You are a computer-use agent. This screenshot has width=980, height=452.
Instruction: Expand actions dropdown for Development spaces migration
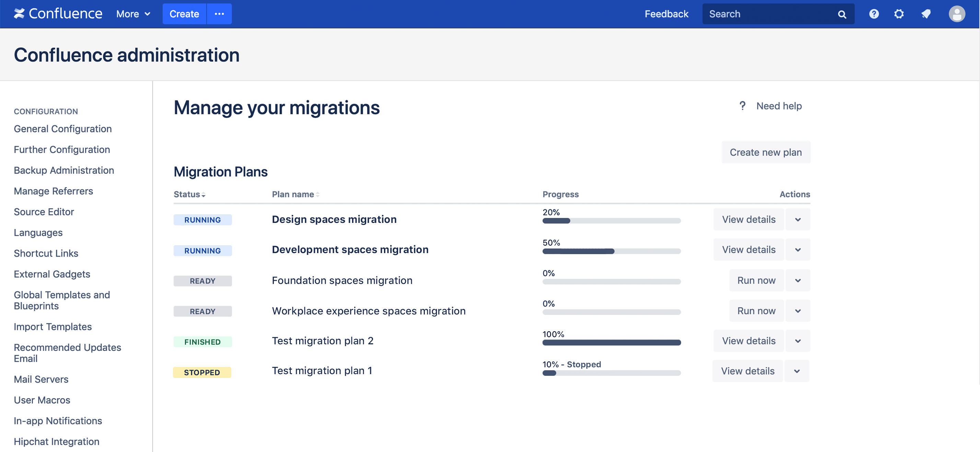click(x=798, y=249)
